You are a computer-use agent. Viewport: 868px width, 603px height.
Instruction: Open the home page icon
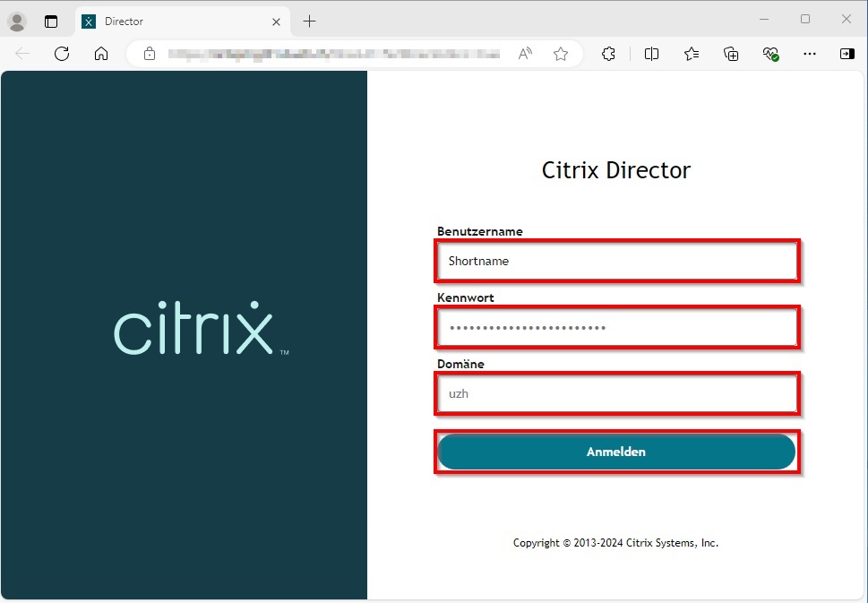pos(101,54)
